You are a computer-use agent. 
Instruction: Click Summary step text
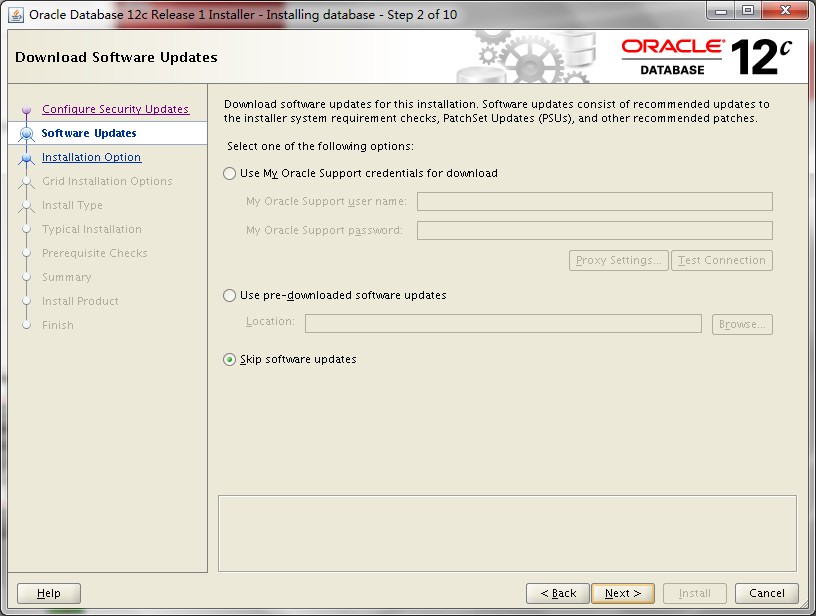coord(67,277)
